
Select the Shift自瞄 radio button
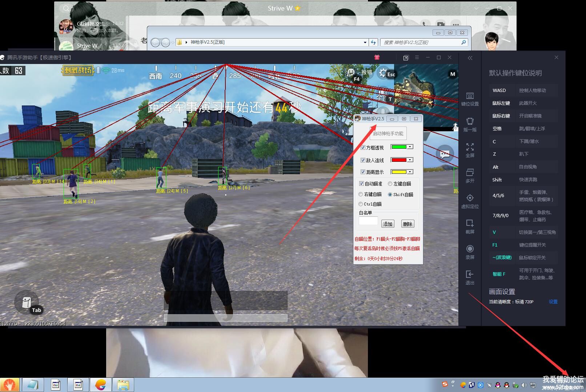390,195
